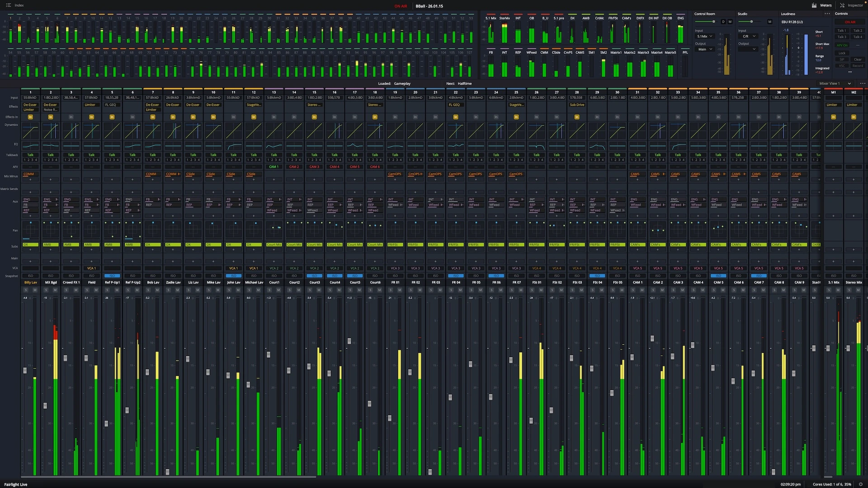The width and height of the screenshot is (868, 488).
Task: Expand Studio C/R input dropdown
Action: (749, 36)
